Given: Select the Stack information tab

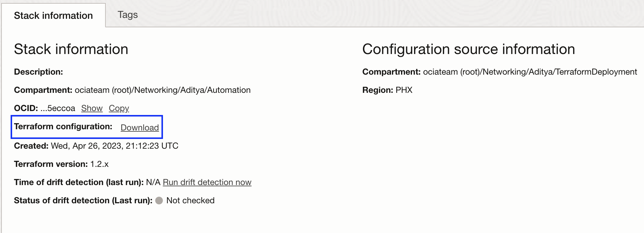Looking at the screenshot, I should (53, 15).
